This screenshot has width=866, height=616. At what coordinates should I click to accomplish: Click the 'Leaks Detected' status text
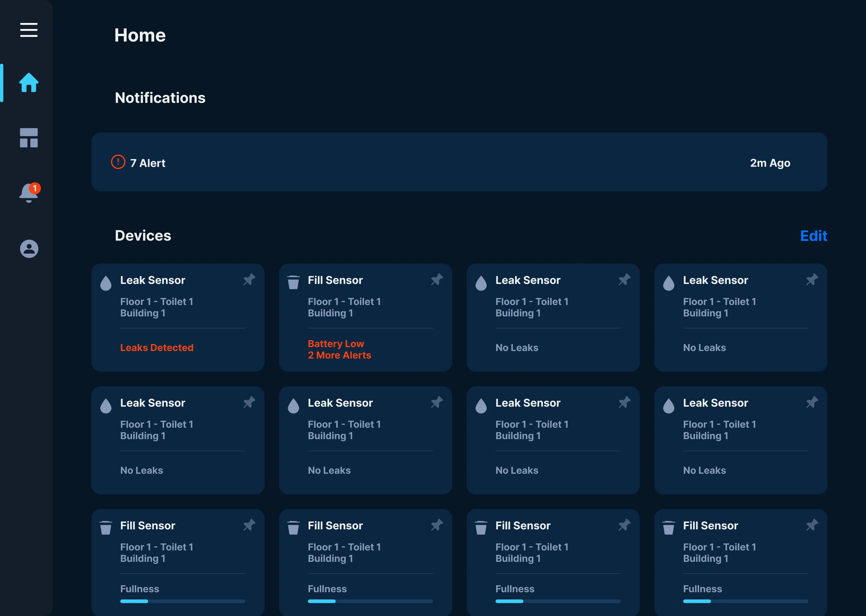(157, 347)
